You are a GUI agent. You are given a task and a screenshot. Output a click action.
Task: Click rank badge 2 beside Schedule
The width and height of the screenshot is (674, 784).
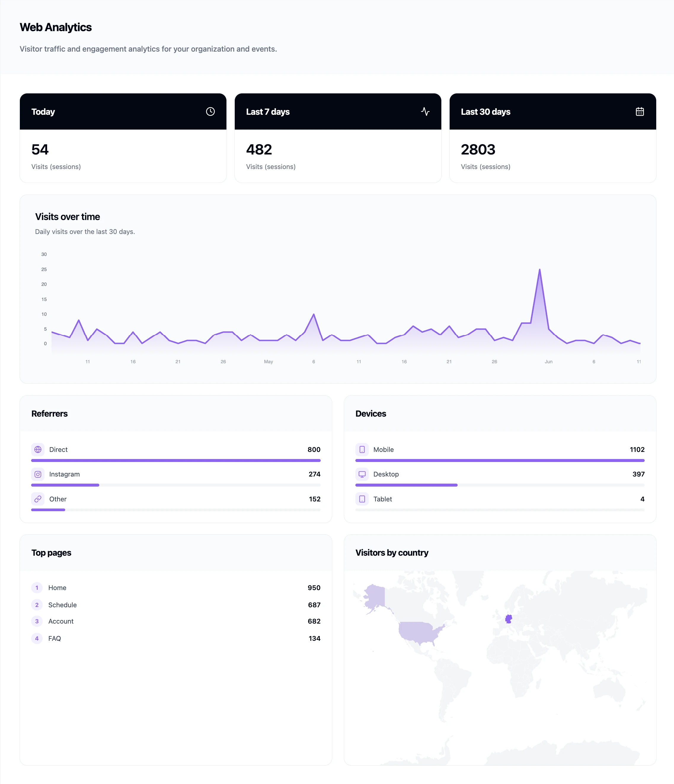pos(37,605)
